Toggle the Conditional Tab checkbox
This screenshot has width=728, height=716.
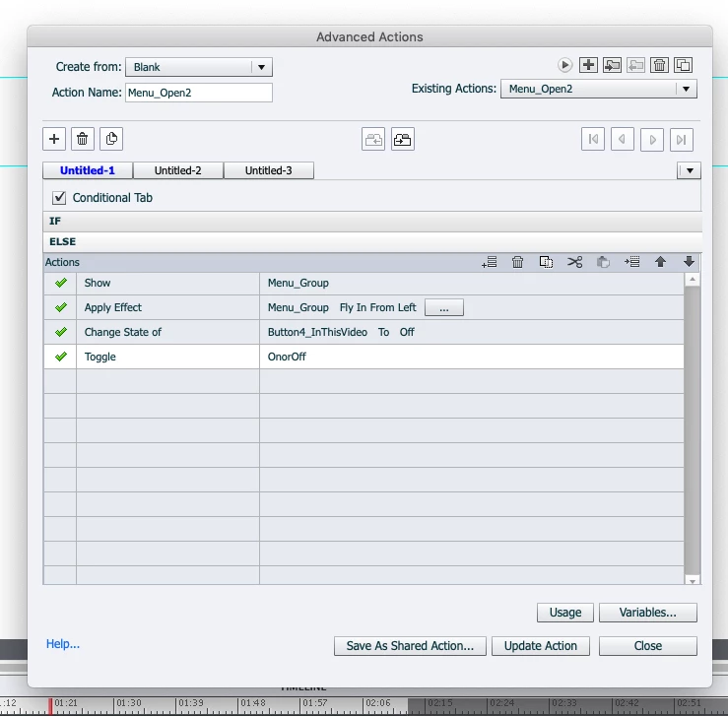59,198
